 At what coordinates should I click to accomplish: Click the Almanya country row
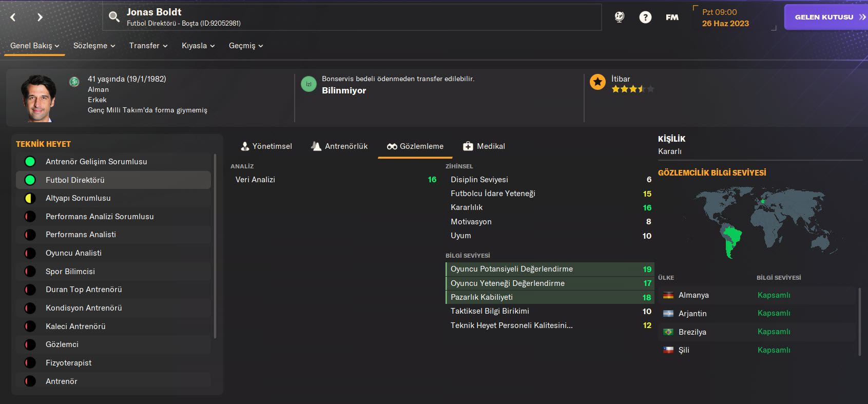(758, 295)
